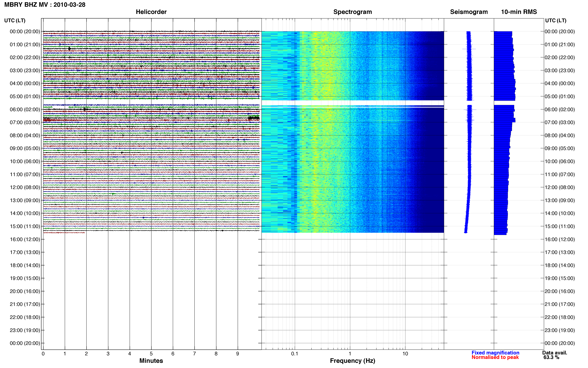Click right time label '21:00 (17:00)'

[560, 304]
